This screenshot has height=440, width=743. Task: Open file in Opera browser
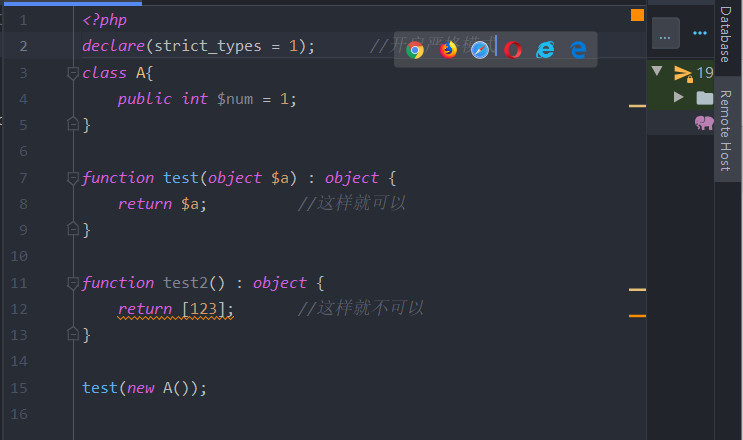click(x=513, y=50)
